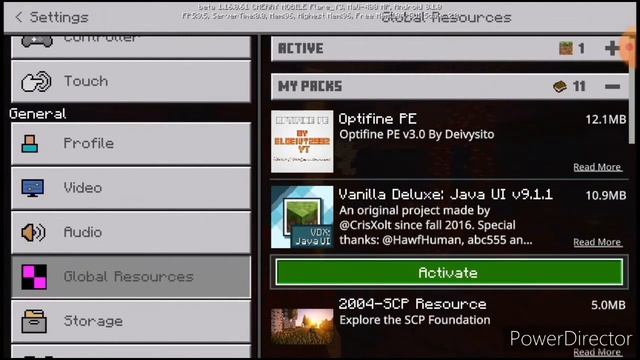Expand the Active packs section with plus
640x360 pixels.
click(611, 48)
